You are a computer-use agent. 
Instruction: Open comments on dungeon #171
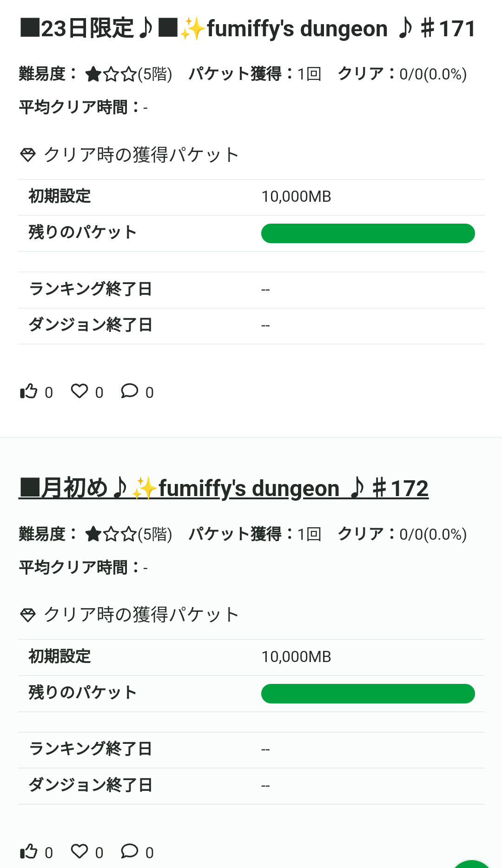click(x=130, y=391)
